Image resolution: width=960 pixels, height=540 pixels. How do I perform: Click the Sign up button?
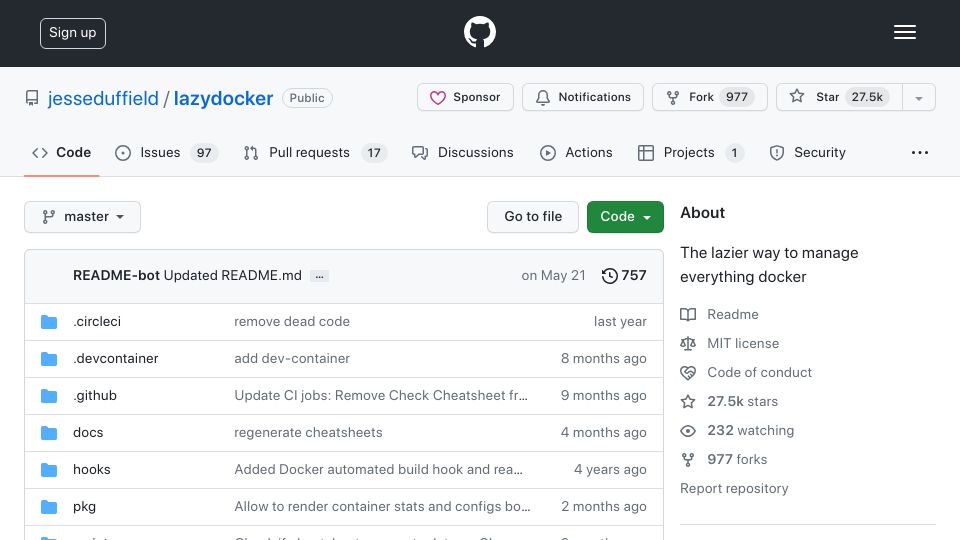73,33
